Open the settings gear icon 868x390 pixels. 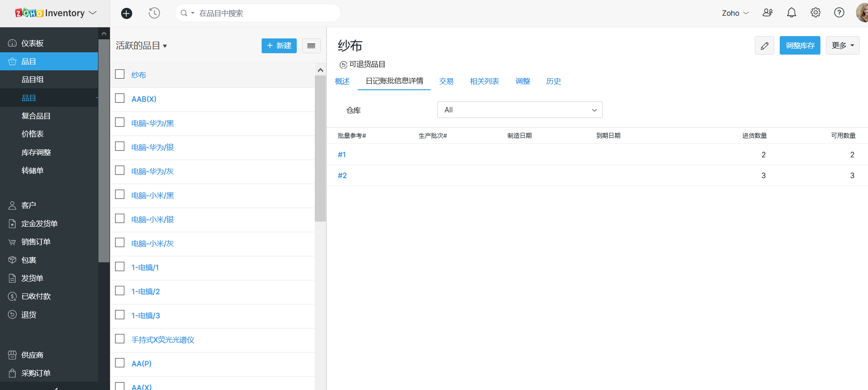pos(815,13)
